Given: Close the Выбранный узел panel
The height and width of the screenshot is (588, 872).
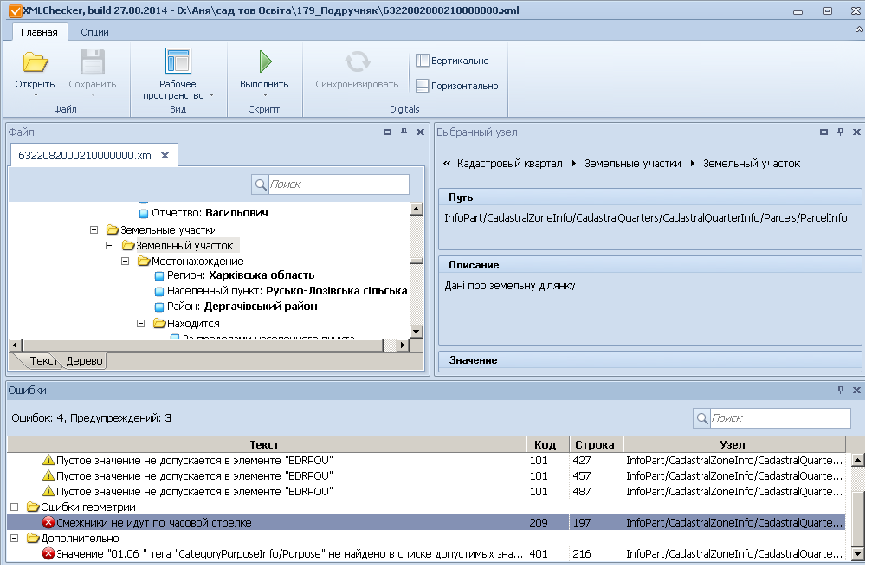Looking at the screenshot, I should 856,132.
